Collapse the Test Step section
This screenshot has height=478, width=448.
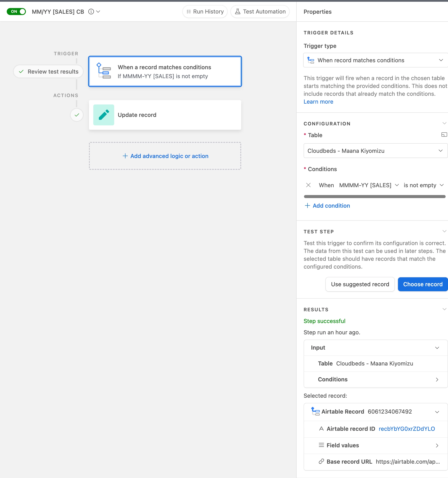click(444, 231)
